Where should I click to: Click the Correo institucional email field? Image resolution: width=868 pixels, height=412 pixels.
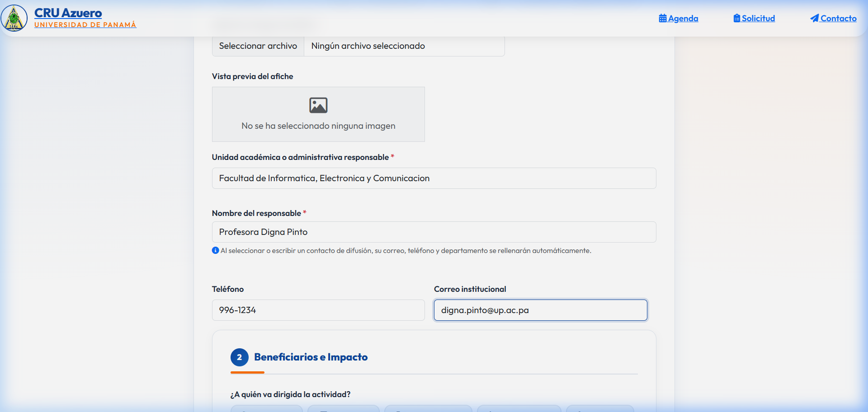pyautogui.click(x=541, y=310)
